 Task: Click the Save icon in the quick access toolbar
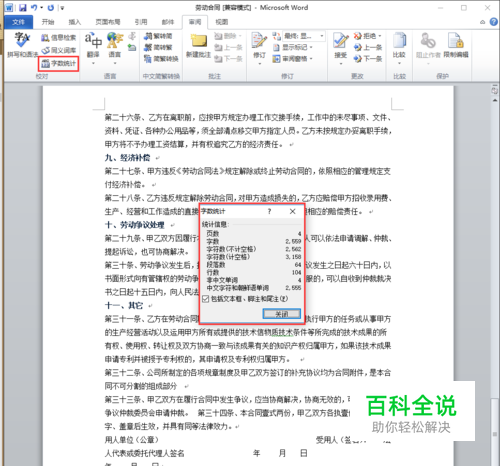point(22,7)
